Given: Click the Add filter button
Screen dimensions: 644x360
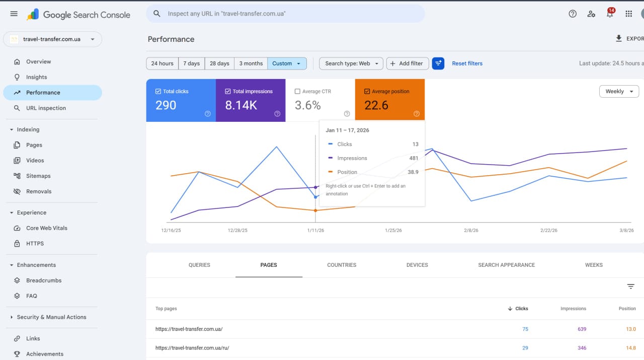Looking at the screenshot, I should pyautogui.click(x=408, y=63).
